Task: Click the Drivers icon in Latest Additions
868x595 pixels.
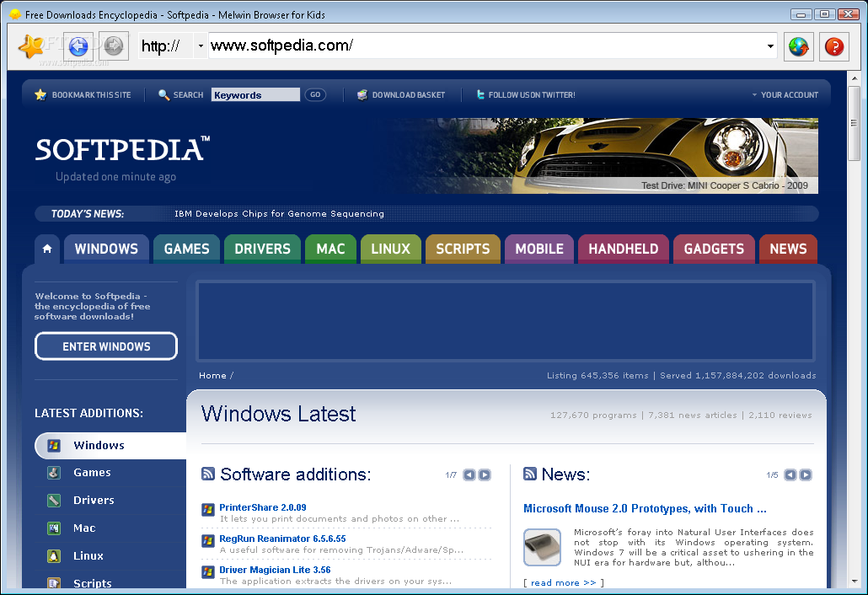Action: (54, 501)
